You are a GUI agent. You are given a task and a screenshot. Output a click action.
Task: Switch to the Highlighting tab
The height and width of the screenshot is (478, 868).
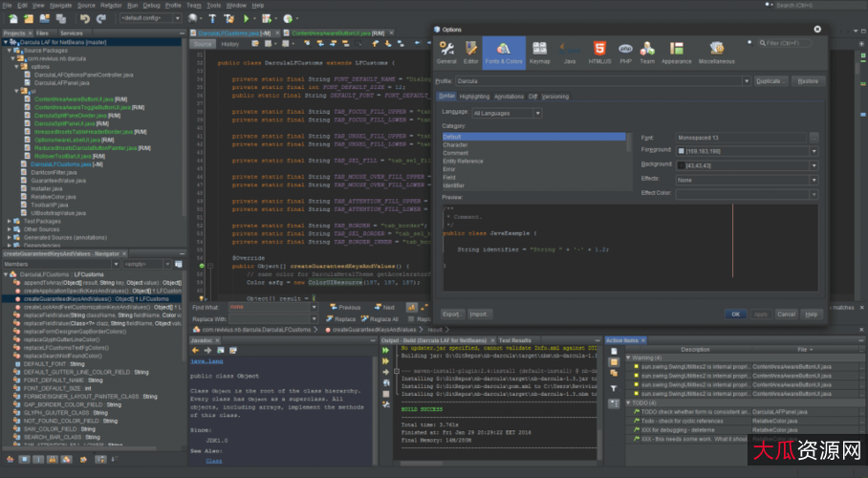point(474,97)
